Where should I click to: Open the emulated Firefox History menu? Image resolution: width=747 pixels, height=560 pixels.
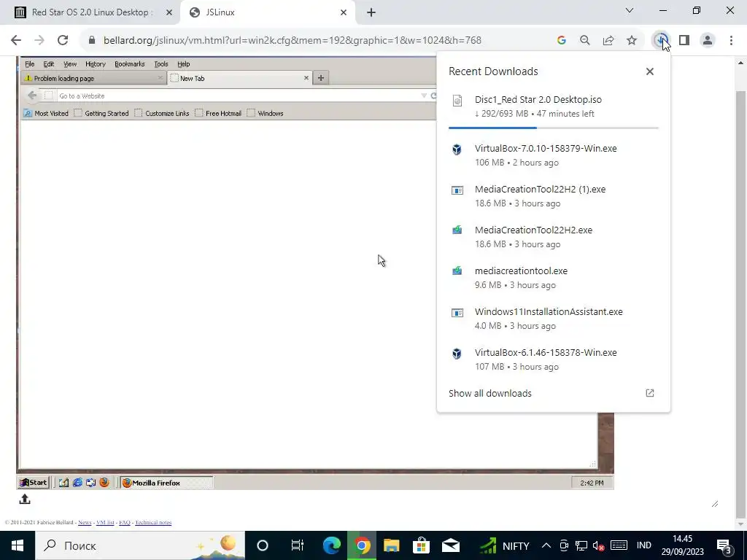[96, 64]
